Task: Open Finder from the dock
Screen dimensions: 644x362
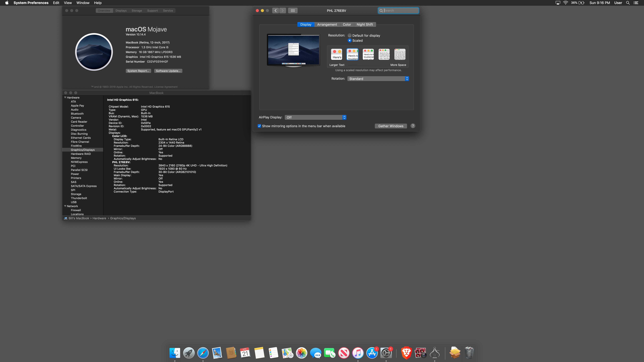Action: pyautogui.click(x=175, y=353)
